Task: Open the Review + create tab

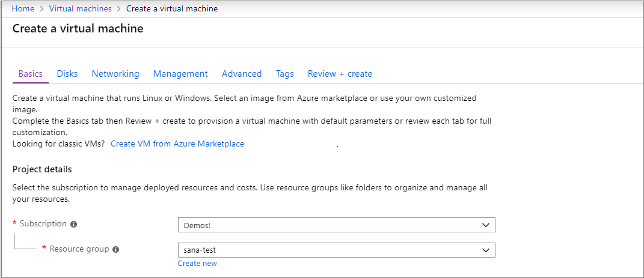Action: [x=340, y=74]
